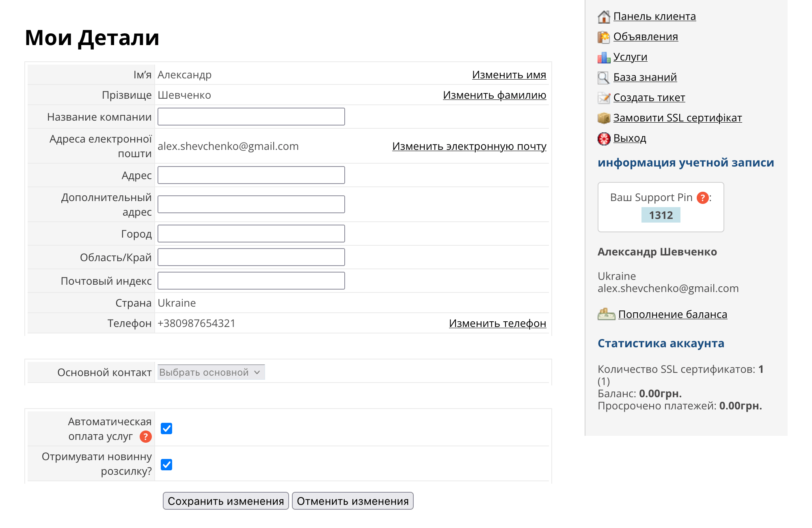Select Создать тикет in sidebar
This screenshot has height=528, width=812.
[x=649, y=97]
